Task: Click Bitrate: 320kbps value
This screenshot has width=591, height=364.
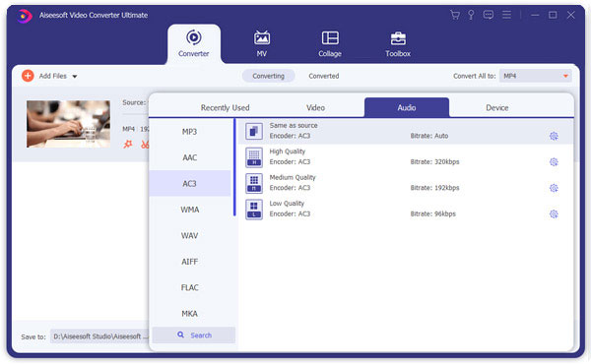Action: 434,162
